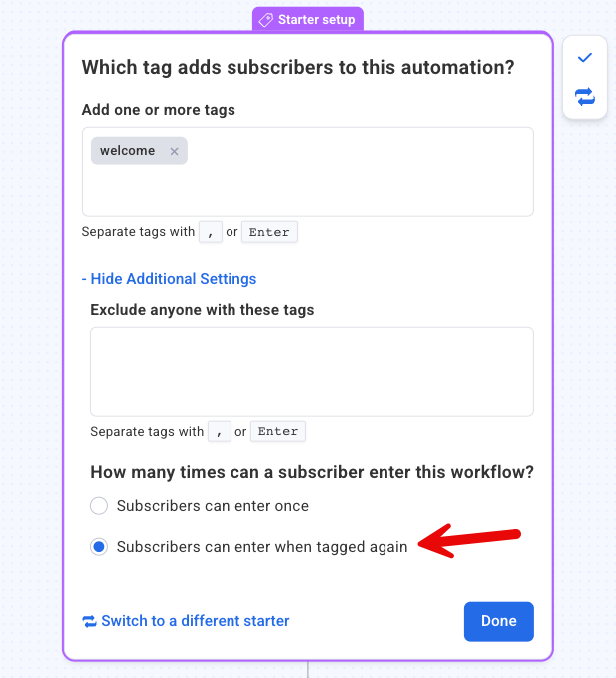Image resolution: width=616 pixels, height=678 pixels.
Task: Click the comma key hint below the exclude tags field
Action: point(219,432)
